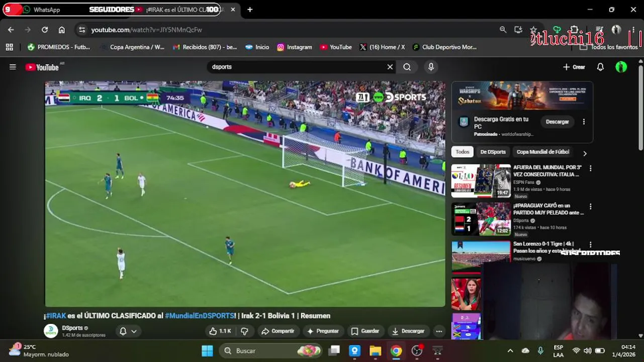This screenshot has height=362, width=644.
Task: Share the video via Compartir
Action: 278,331
